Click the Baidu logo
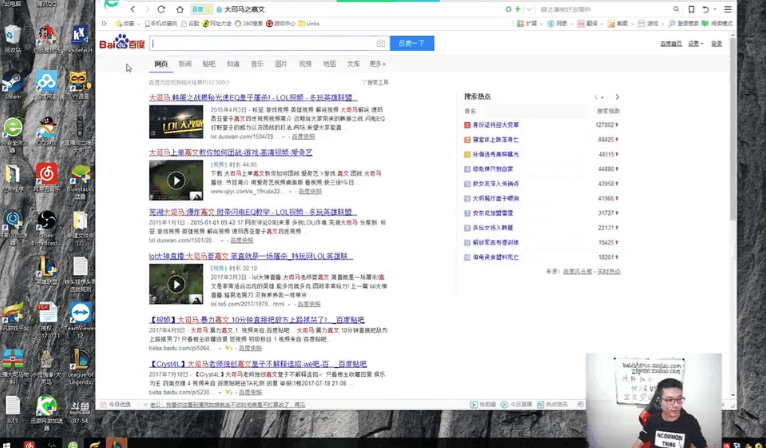Screen dimensions: 766x448 pyautogui.click(x=122, y=43)
